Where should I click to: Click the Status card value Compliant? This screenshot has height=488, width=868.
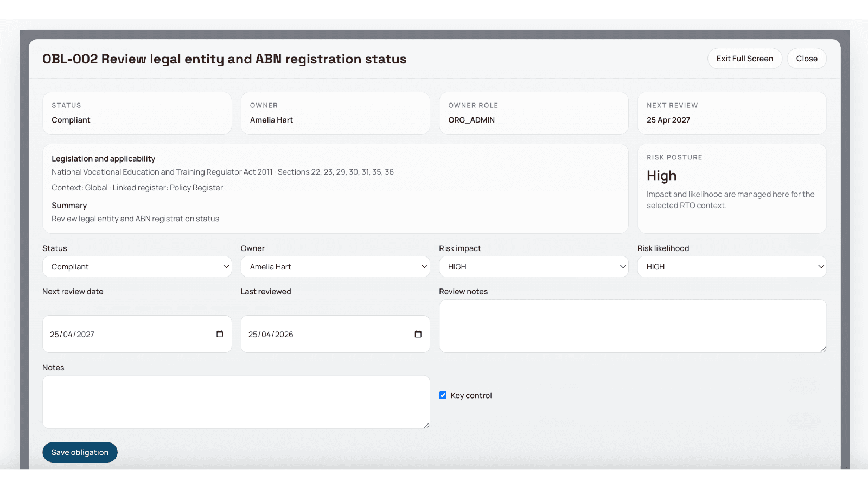tap(71, 120)
